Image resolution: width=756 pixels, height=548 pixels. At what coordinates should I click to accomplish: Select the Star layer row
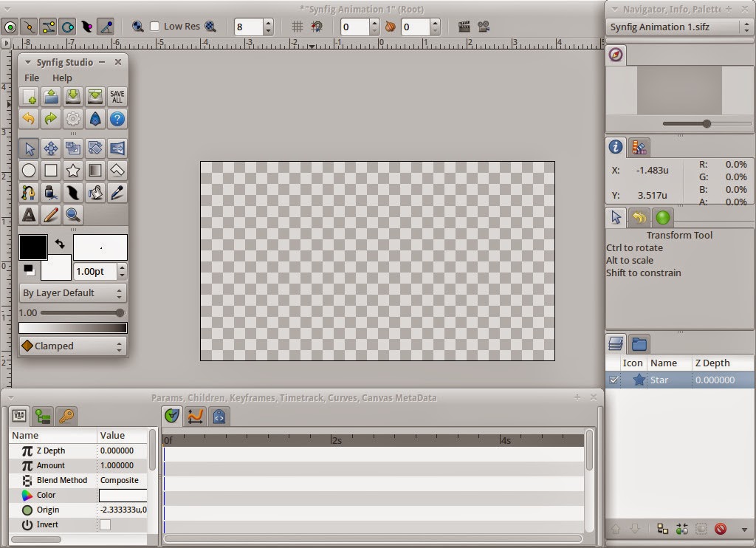tap(680, 380)
